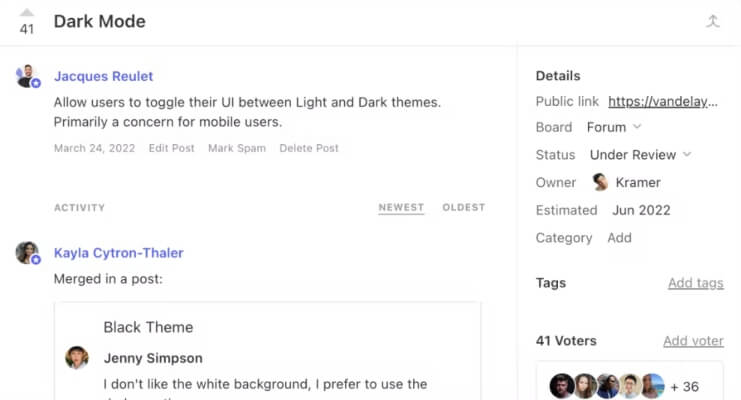This screenshot has width=741, height=400.
Task: Click Add tags link
Action: (695, 283)
